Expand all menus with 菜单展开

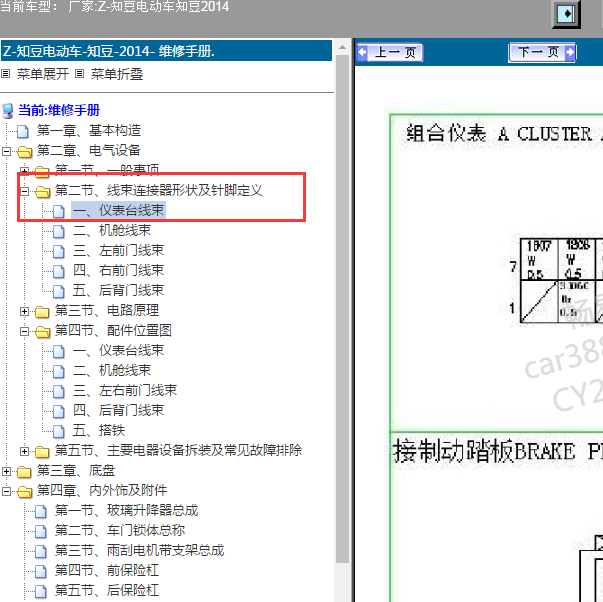click(x=42, y=74)
